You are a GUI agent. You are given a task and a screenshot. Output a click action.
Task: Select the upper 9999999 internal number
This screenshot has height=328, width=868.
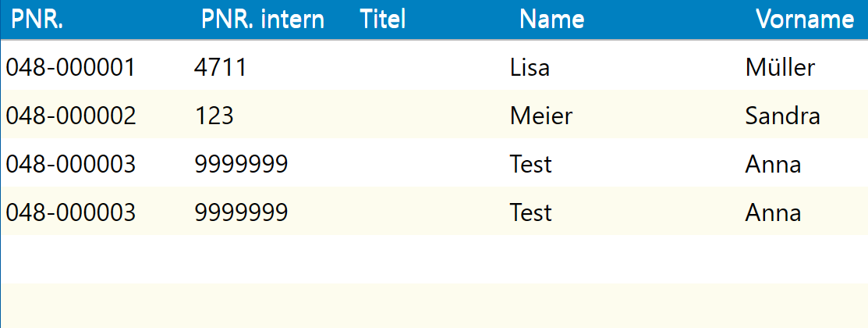(241, 164)
